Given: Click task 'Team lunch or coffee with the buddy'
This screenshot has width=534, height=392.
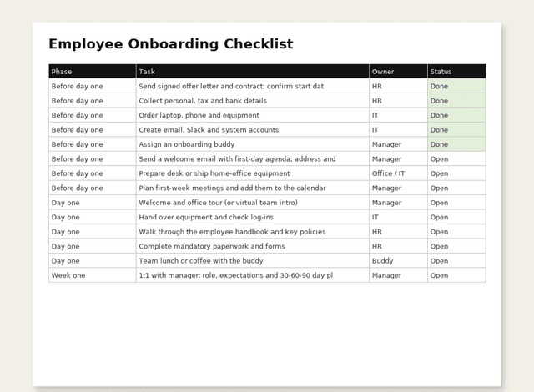Looking at the screenshot, I should pos(252,261).
